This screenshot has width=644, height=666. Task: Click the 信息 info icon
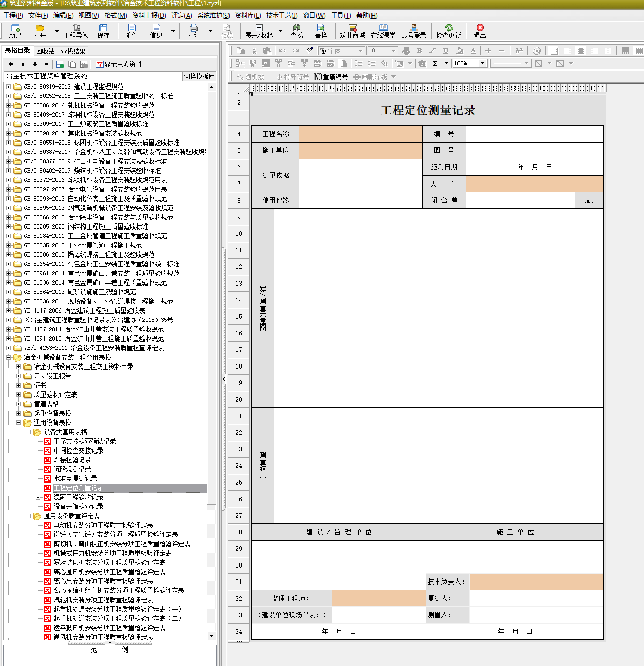(156, 31)
